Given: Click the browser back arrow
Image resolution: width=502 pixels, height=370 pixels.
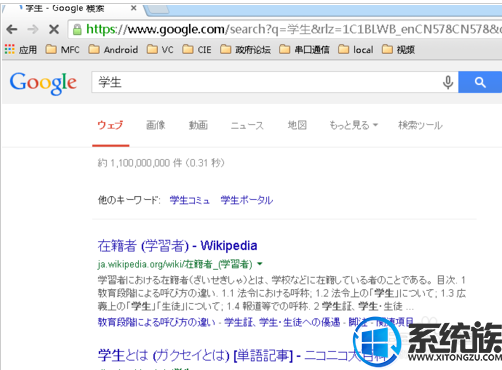Looking at the screenshot, I should point(12,30).
